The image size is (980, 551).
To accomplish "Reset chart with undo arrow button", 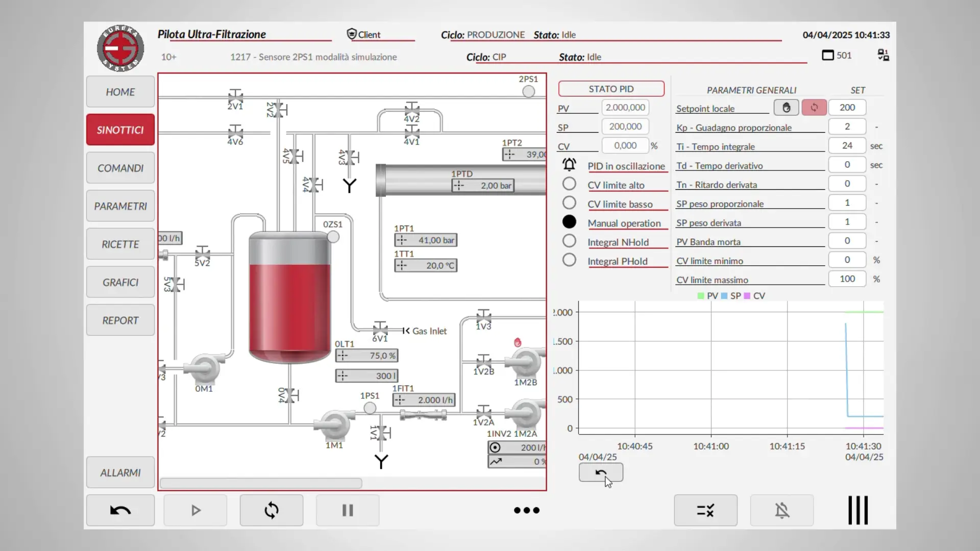I will point(601,472).
